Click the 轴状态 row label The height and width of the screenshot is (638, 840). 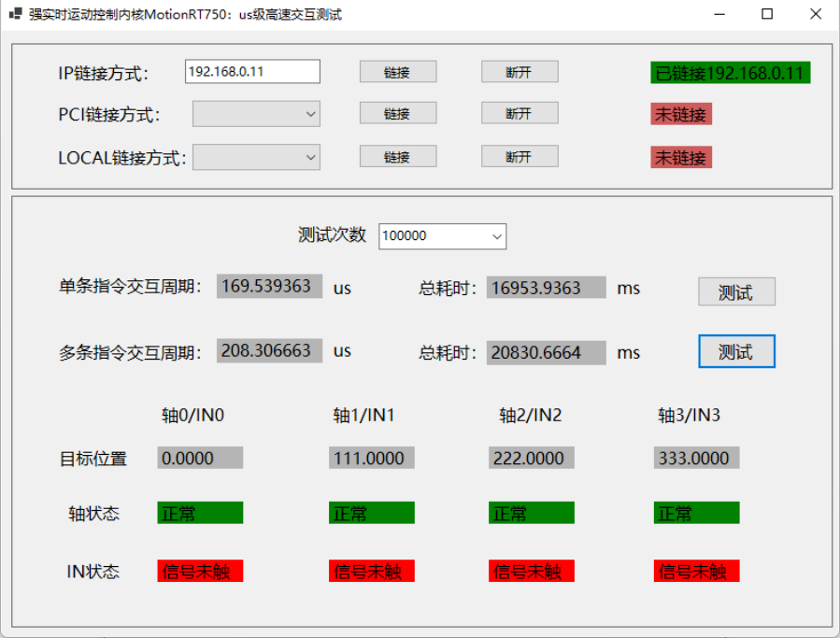pyautogui.click(x=93, y=514)
